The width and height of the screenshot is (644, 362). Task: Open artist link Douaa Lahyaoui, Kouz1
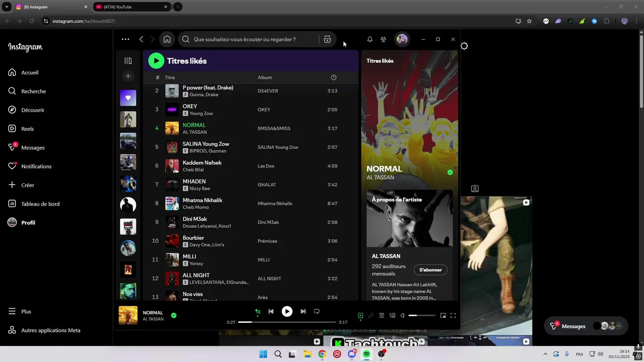point(207,226)
